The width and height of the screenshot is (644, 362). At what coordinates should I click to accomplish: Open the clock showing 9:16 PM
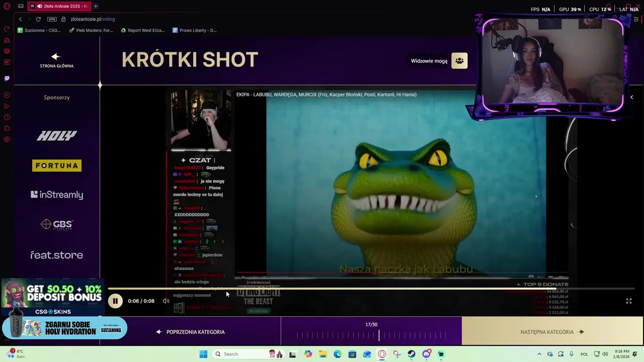point(622,354)
